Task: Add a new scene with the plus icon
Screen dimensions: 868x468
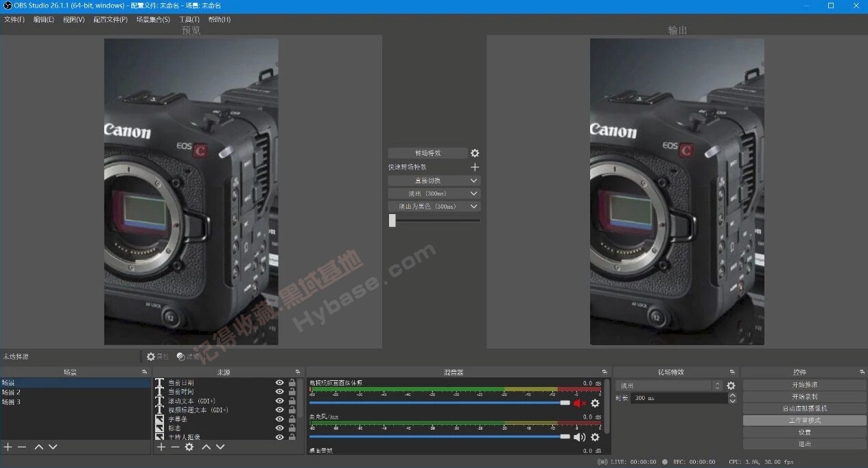Action: point(6,447)
